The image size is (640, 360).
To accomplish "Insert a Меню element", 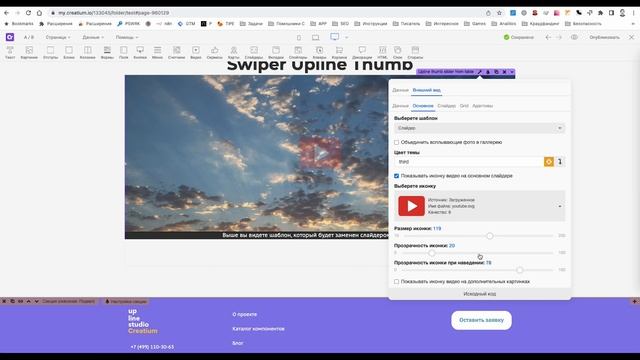I will click(x=157, y=53).
